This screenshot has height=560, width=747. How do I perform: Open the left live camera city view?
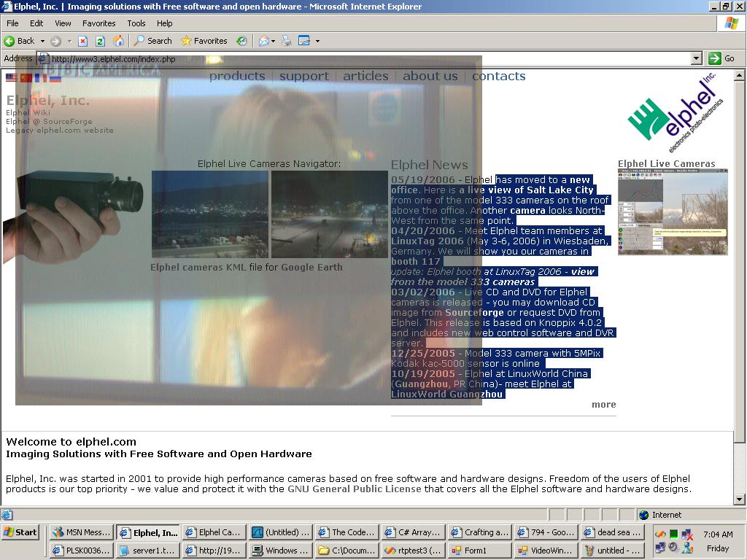point(210,214)
